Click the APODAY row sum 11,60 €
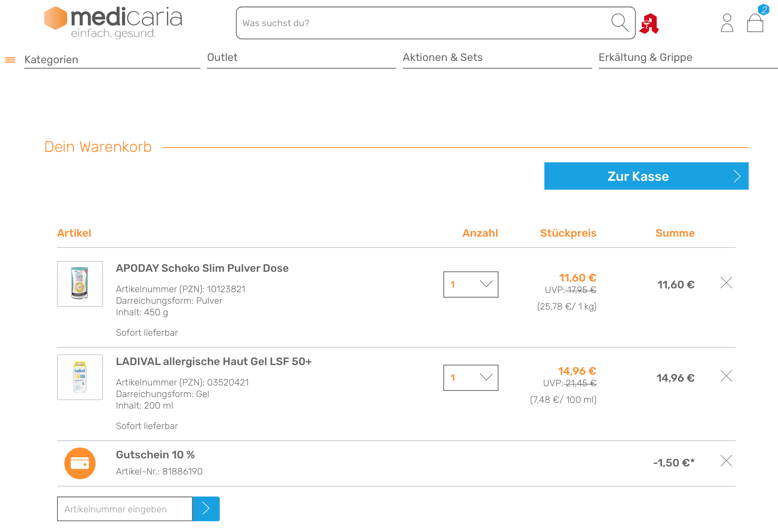 point(676,285)
